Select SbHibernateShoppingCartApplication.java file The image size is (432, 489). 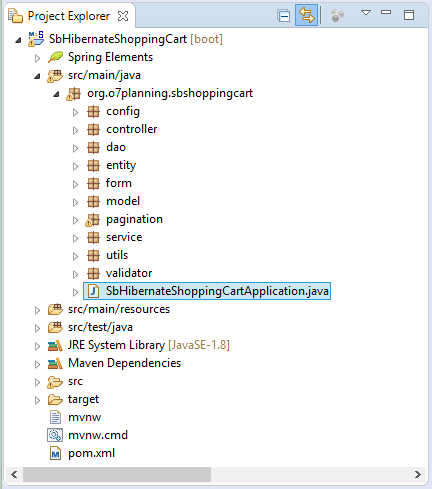click(207, 291)
